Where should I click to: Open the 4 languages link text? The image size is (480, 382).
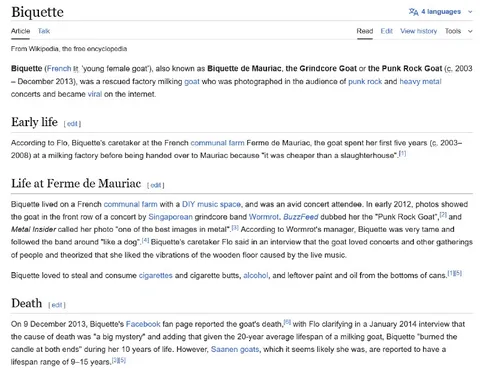coord(441,12)
